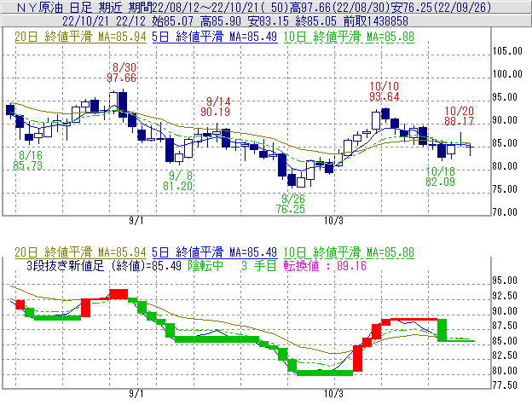Click the 70.00 price axis label
Screen dimensions: 532x405
click(505, 212)
